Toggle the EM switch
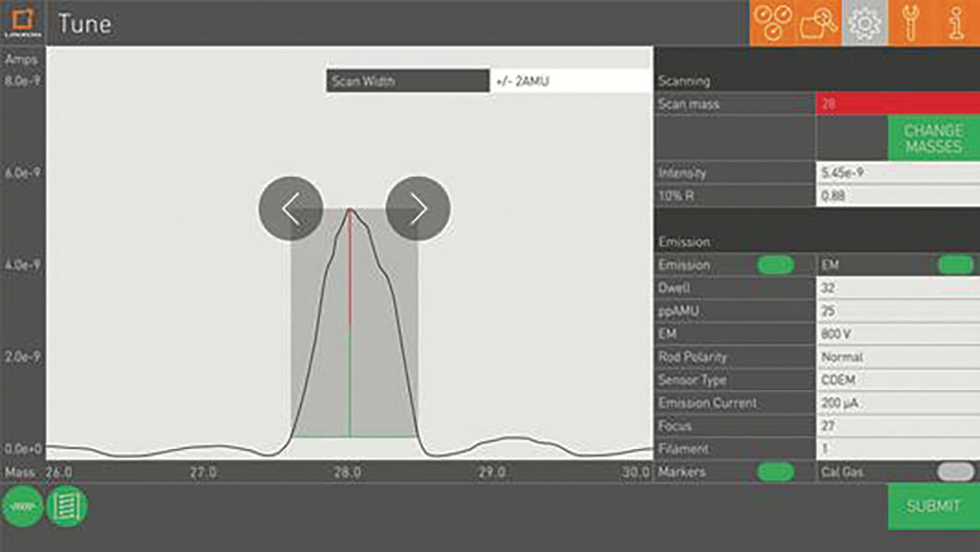The width and height of the screenshot is (980, 552). [955, 265]
